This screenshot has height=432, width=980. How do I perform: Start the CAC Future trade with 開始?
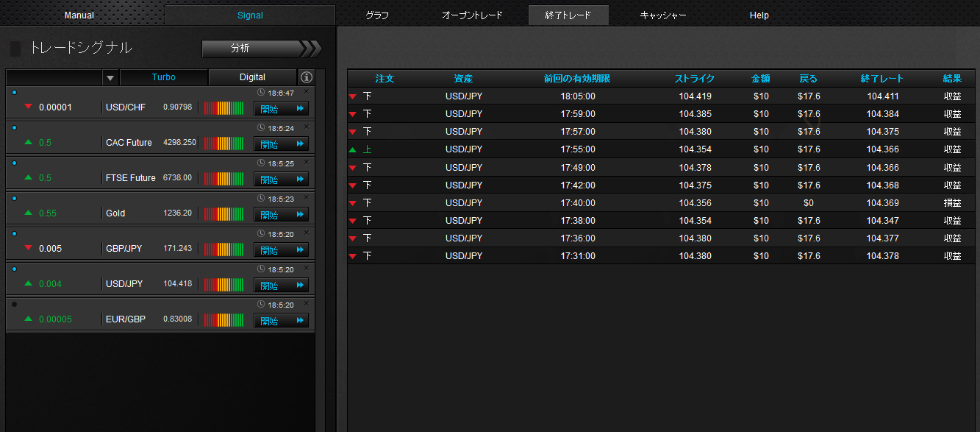[x=282, y=144]
